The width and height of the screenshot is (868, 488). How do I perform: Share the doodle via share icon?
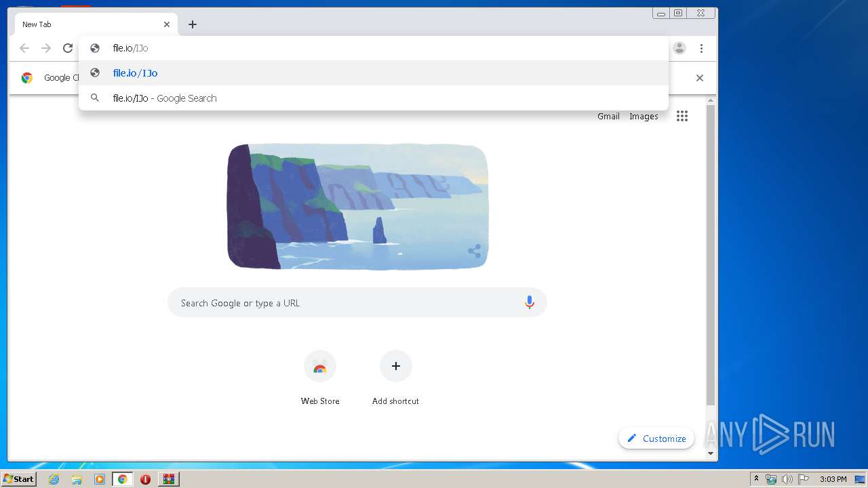pos(475,251)
